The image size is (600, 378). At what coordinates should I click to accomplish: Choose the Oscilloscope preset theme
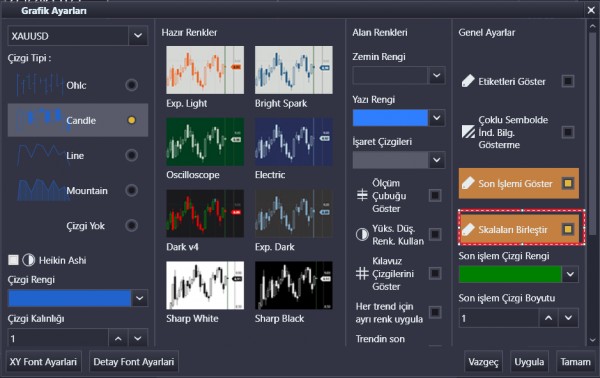pyautogui.click(x=205, y=142)
